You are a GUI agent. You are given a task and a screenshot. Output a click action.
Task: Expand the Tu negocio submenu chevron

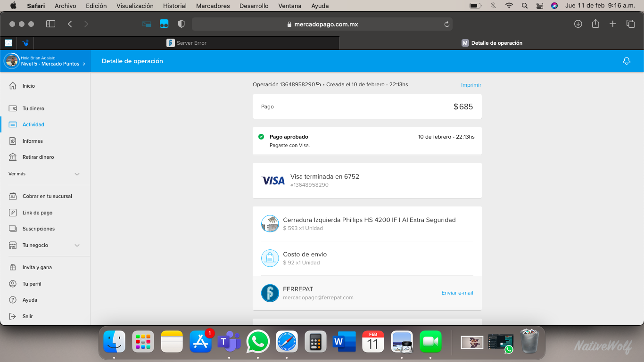click(x=77, y=245)
